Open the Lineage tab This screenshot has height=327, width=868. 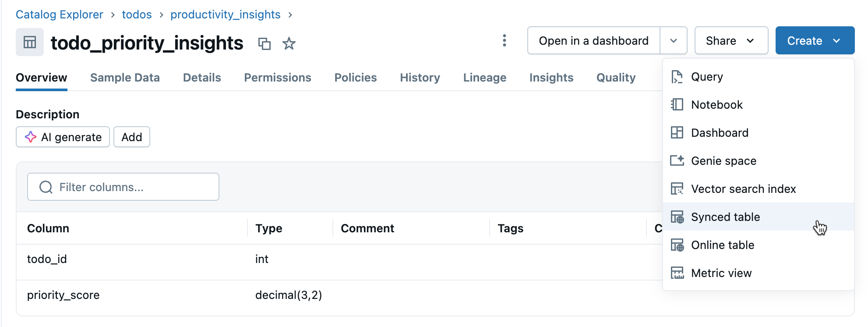(484, 78)
